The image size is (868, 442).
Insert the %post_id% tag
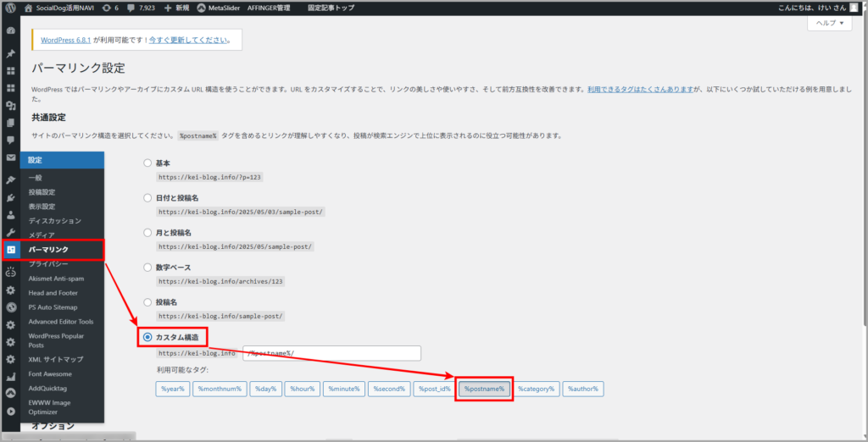435,389
